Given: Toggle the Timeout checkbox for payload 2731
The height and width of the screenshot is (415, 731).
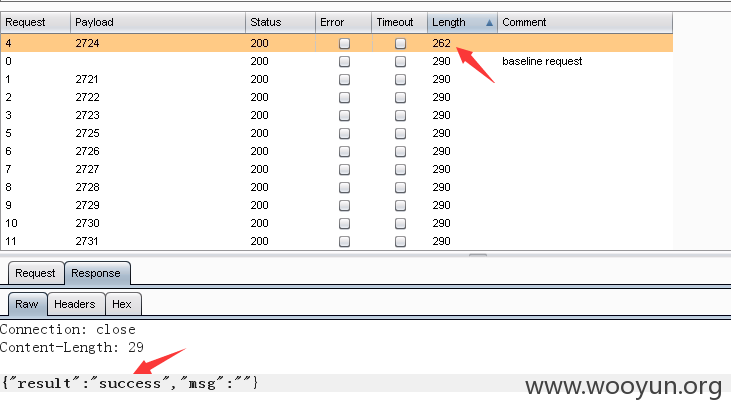Looking at the screenshot, I should pyautogui.click(x=400, y=242).
